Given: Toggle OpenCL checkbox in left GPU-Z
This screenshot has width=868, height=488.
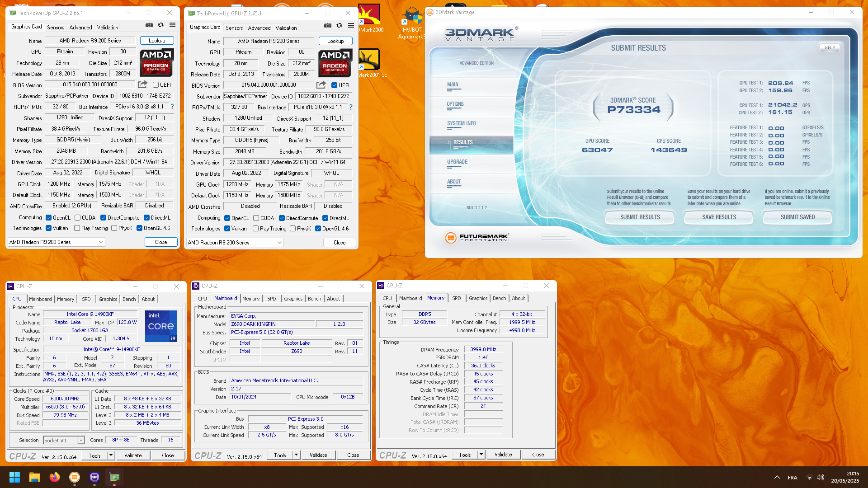Looking at the screenshot, I should pyautogui.click(x=48, y=218).
